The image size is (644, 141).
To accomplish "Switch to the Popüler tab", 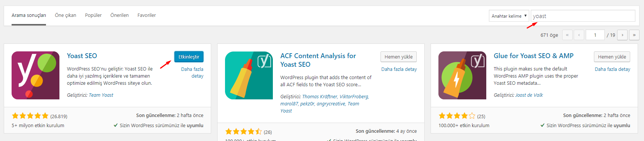I will [93, 15].
